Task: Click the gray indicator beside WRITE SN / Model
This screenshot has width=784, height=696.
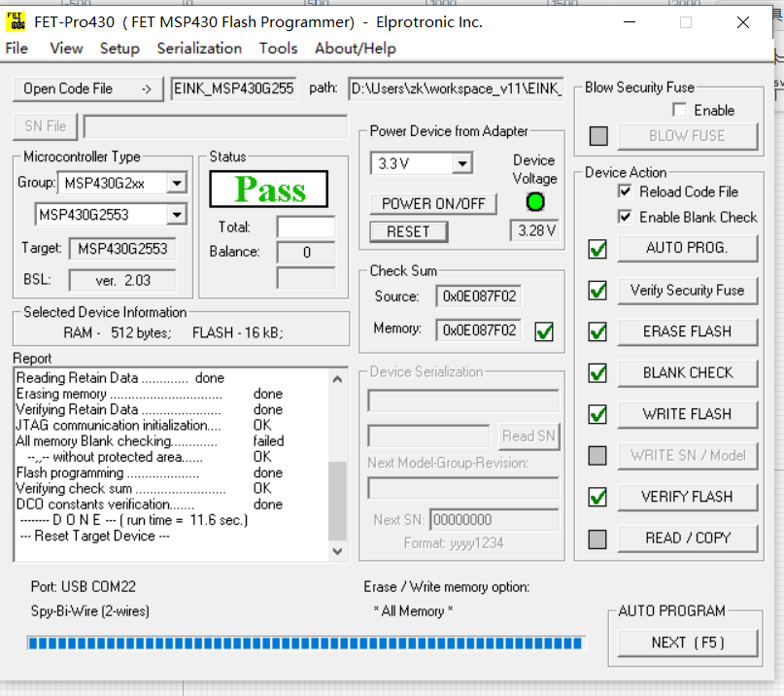Action: point(597,455)
